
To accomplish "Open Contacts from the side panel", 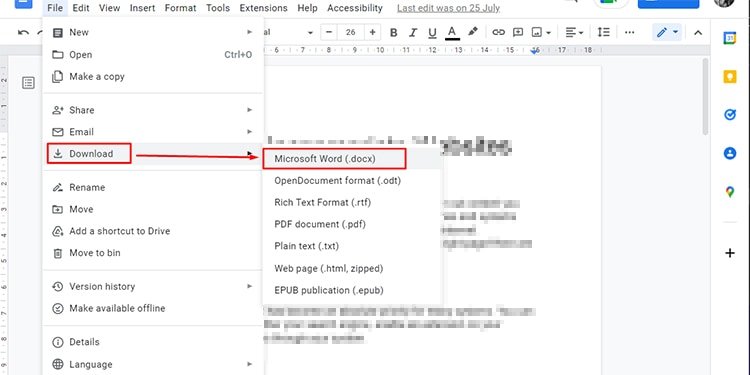I will (x=729, y=154).
